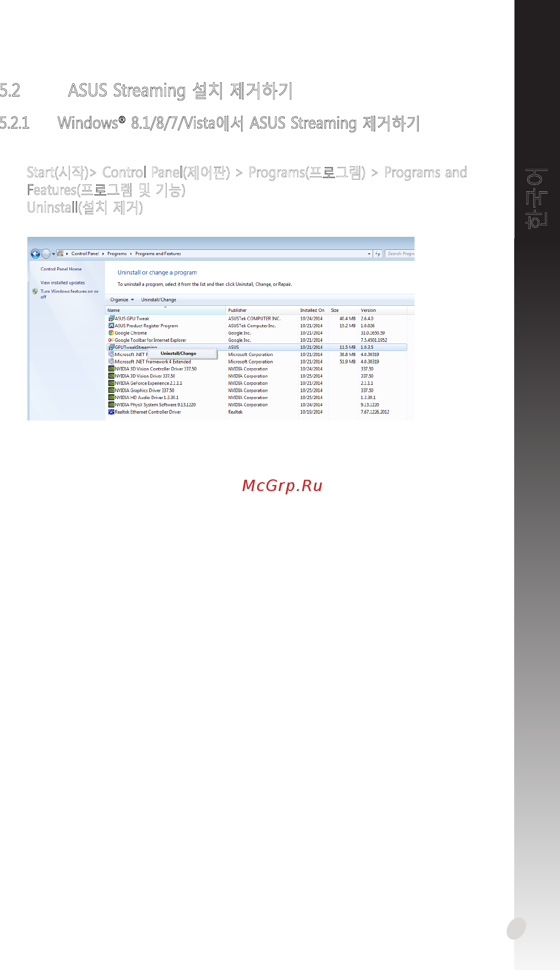Click the Google Chrome icon in list
The height and width of the screenshot is (970, 560).
pyautogui.click(x=111, y=333)
